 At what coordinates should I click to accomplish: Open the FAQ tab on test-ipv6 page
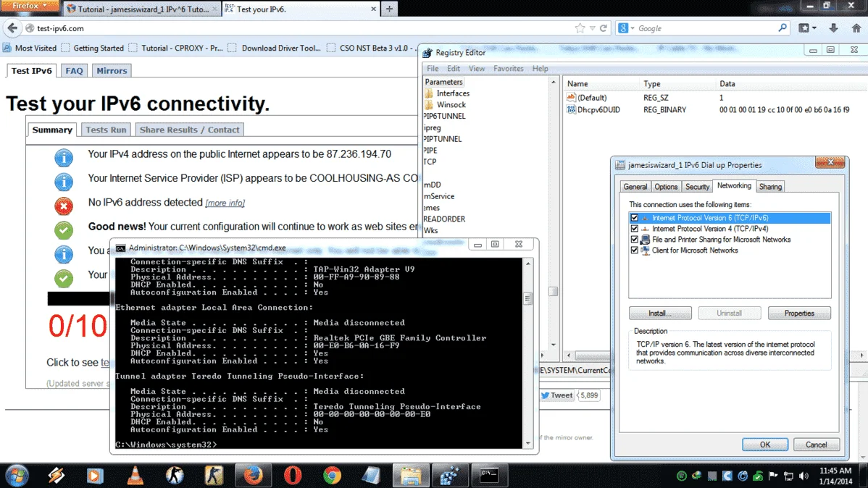pyautogui.click(x=74, y=71)
